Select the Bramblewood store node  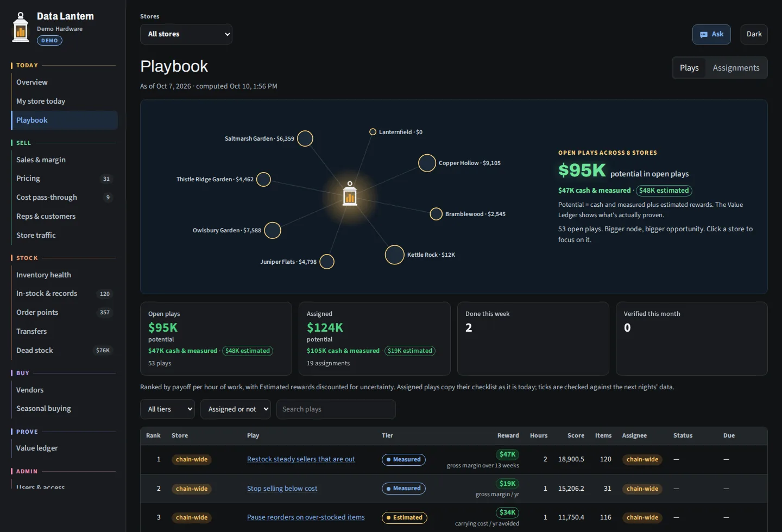pyautogui.click(x=436, y=214)
